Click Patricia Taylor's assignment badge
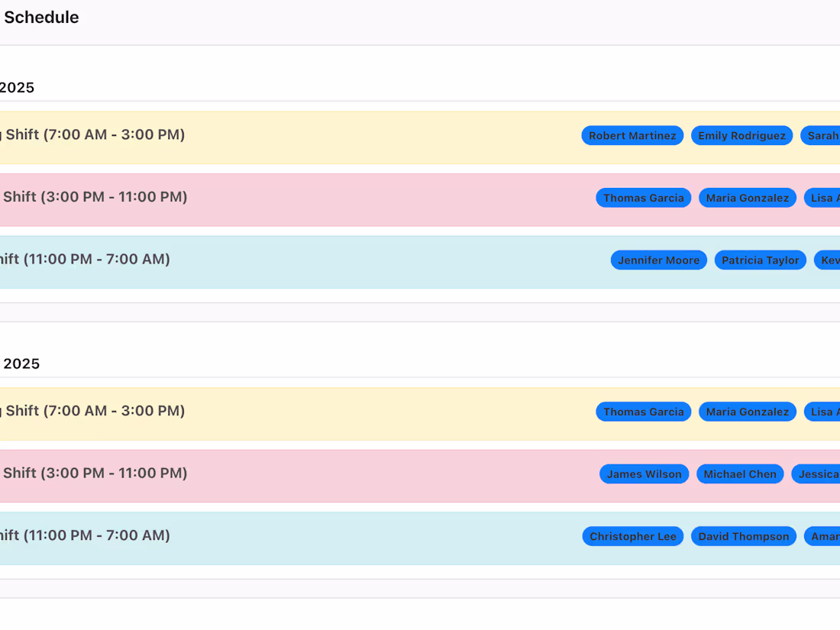The width and height of the screenshot is (840, 630). [x=760, y=260]
